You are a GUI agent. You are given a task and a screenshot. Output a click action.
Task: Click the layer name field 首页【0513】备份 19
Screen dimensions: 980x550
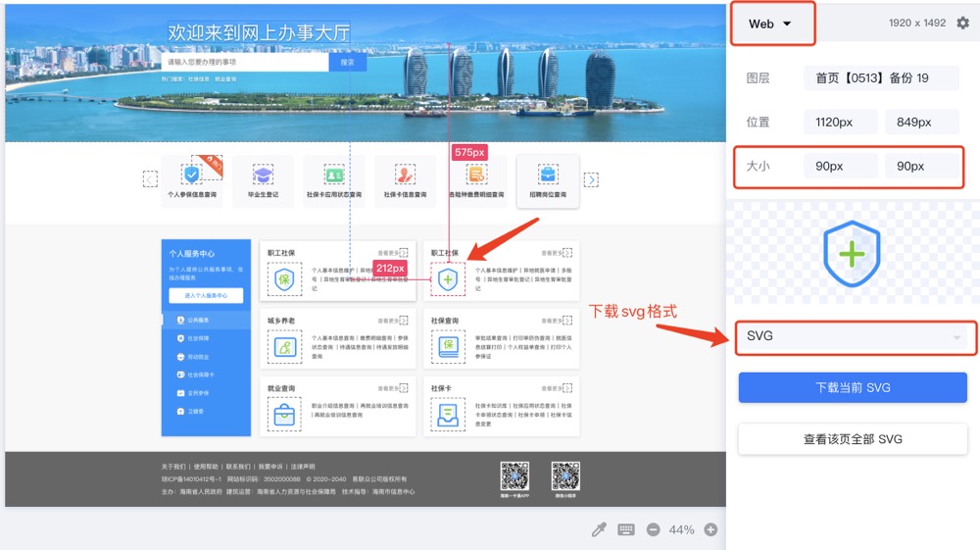point(881,78)
